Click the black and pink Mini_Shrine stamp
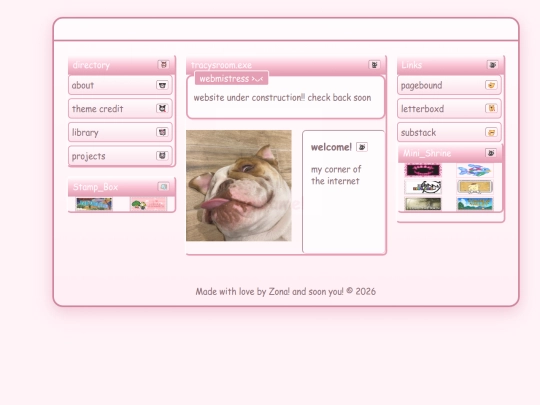The width and height of the screenshot is (540, 405). point(423,170)
